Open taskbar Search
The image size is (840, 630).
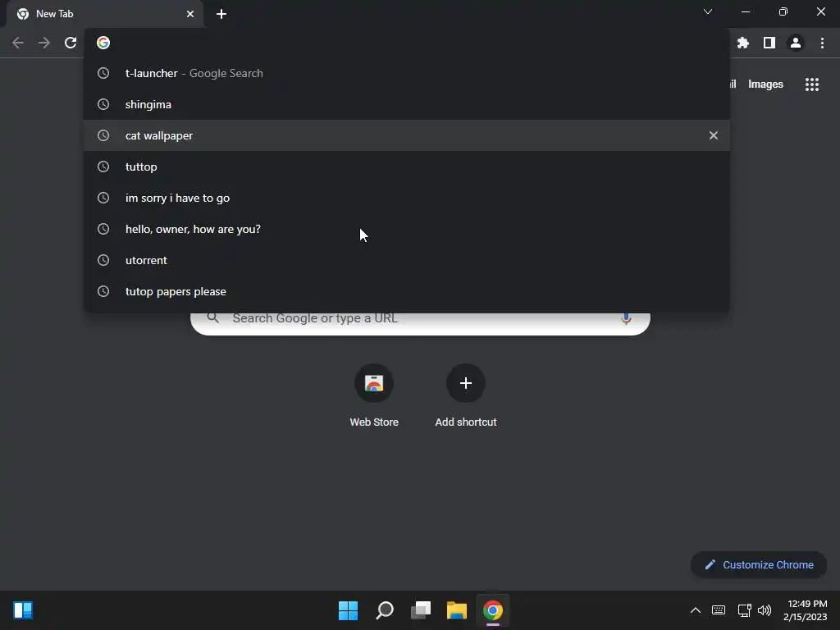385,610
